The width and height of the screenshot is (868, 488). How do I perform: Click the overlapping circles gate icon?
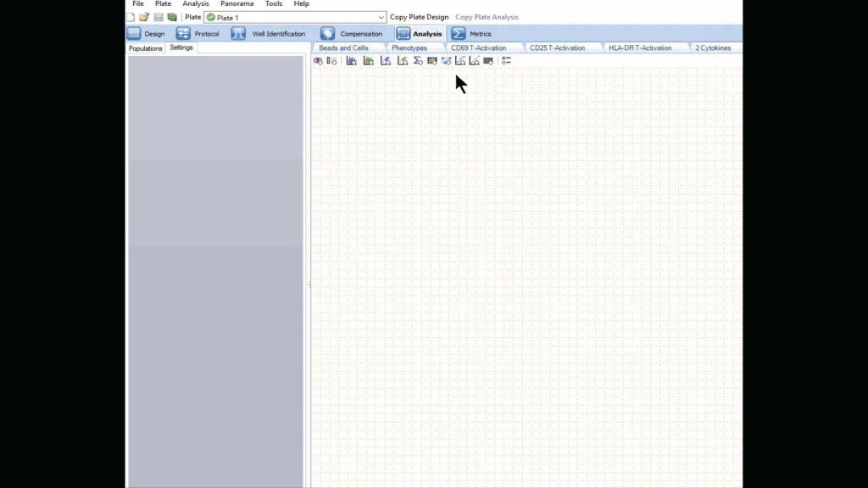318,61
